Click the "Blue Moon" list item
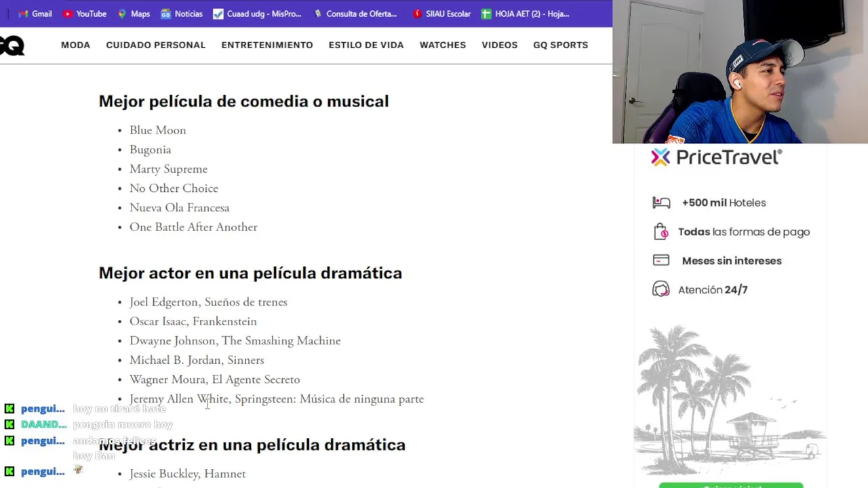 pyautogui.click(x=157, y=130)
